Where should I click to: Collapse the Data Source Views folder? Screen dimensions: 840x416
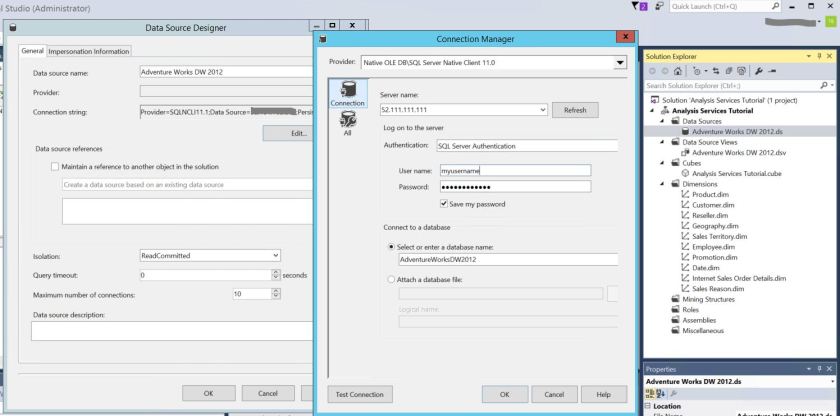662,142
